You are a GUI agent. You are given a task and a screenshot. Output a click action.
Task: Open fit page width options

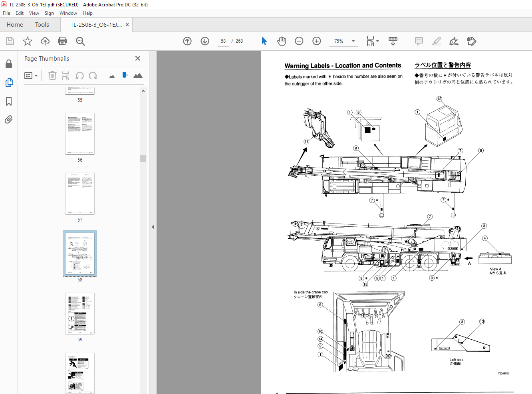pos(373,41)
